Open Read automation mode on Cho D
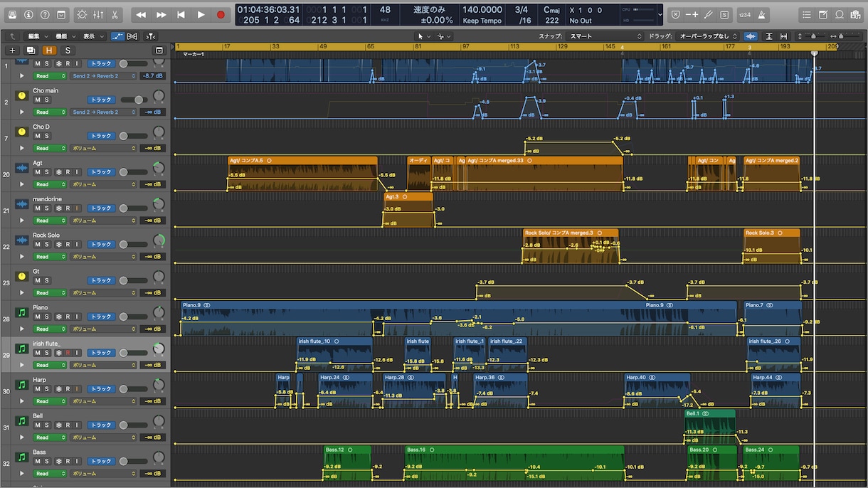 pos(50,148)
